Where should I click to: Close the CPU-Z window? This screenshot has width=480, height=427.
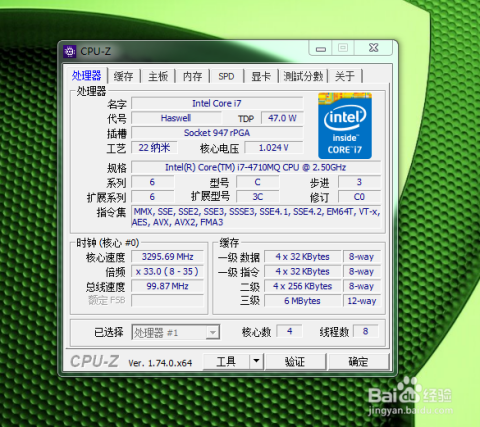coord(374,48)
